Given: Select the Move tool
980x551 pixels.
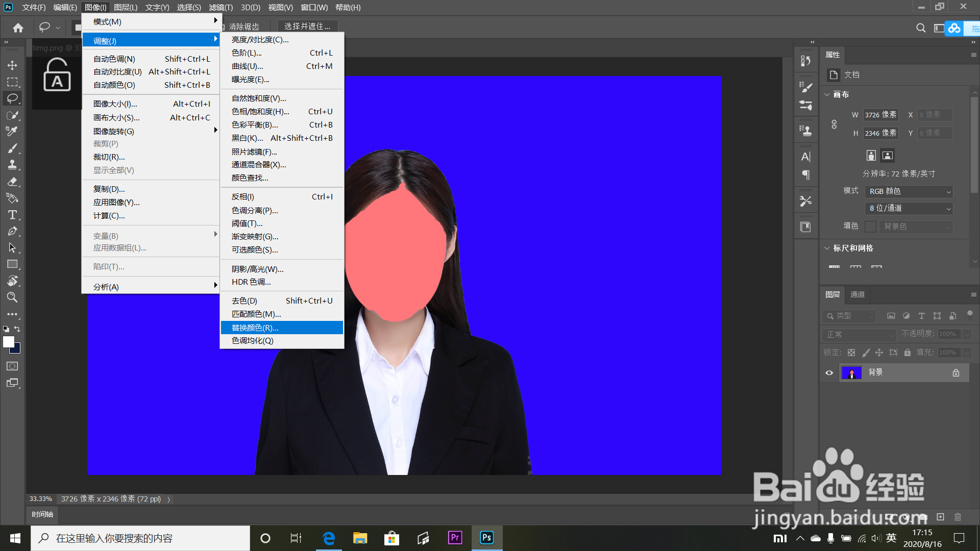Looking at the screenshot, I should (x=12, y=65).
